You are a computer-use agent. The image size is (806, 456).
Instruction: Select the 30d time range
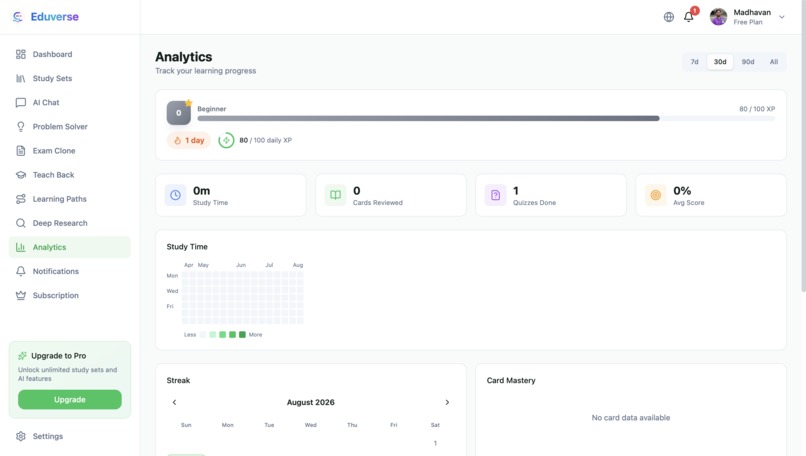[x=720, y=62]
